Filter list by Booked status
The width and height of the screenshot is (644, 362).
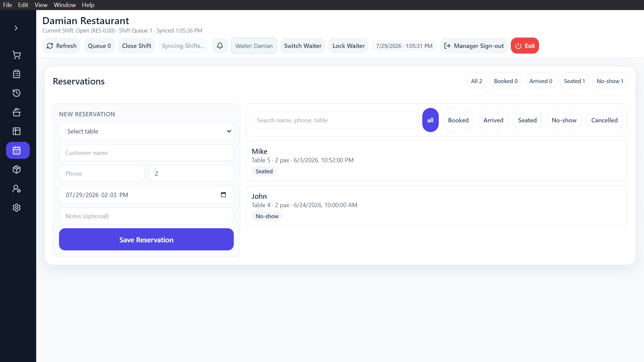point(458,120)
